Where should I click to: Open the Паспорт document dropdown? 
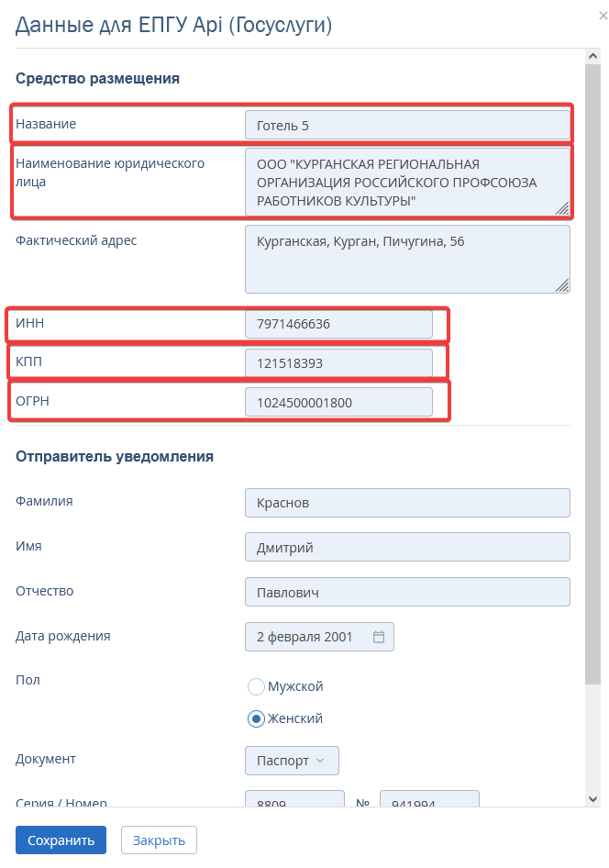[x=292, y=761]
